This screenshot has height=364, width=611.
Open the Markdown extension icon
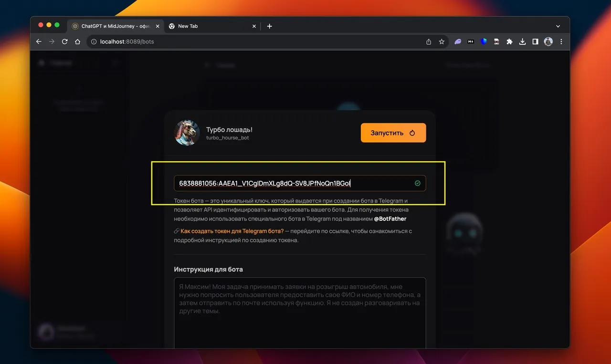(471, 42)
